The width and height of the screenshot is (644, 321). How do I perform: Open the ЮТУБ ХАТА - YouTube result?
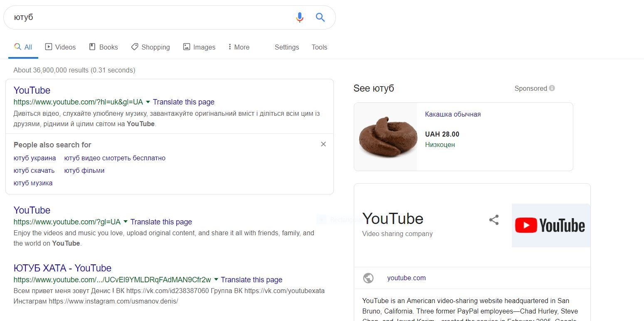[x=62, y=268]
